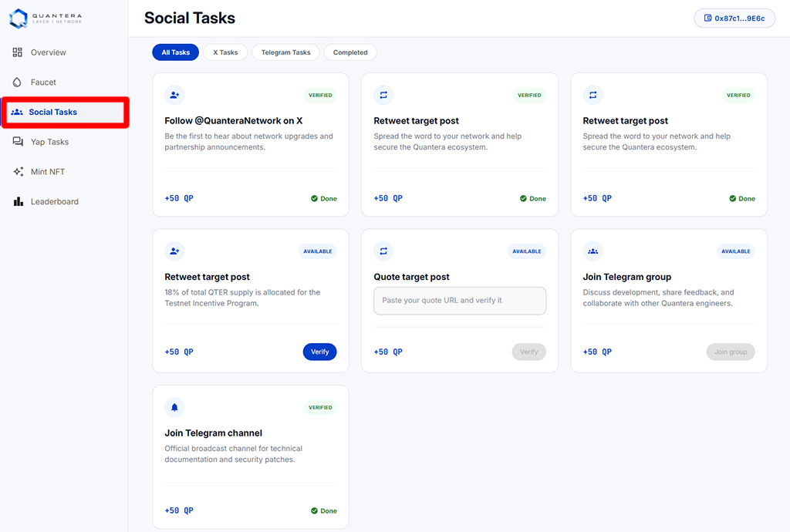
Task: Click the Mint NFT sparkle icon
Action: [x=19, y=172]
